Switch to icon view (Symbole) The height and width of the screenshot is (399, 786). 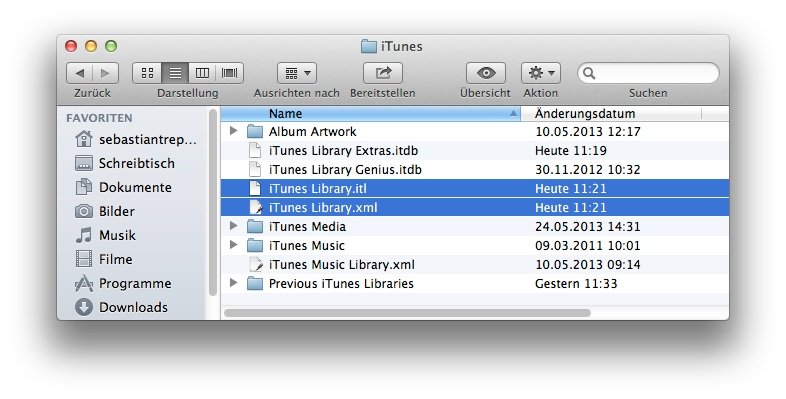coord(147,73)
